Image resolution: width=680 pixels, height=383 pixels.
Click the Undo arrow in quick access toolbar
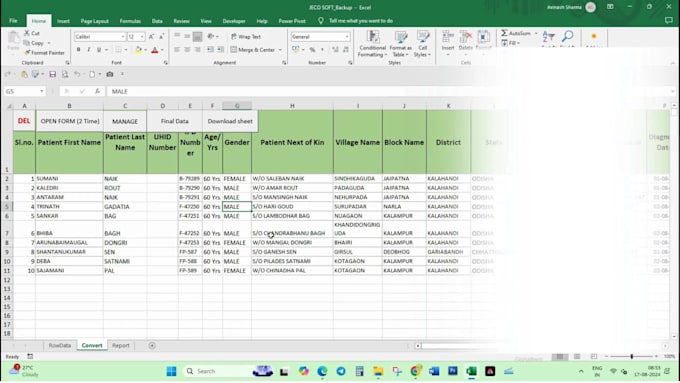point(77,74)
